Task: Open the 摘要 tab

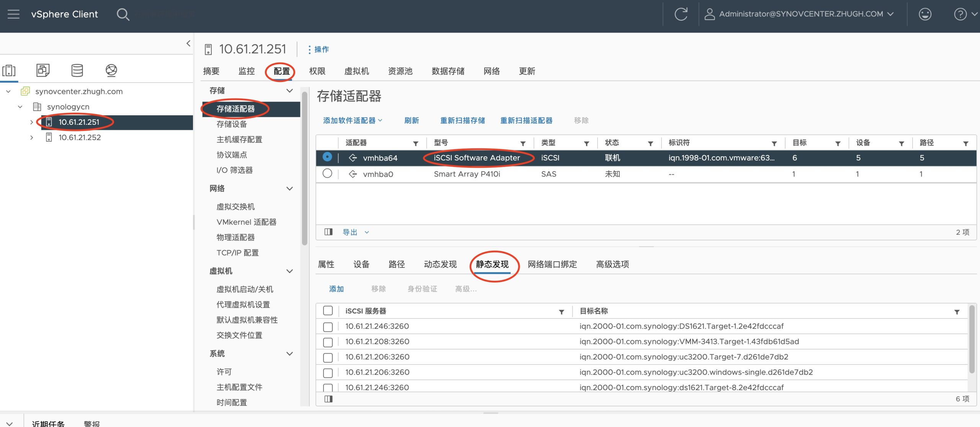Action: (211, 71)
